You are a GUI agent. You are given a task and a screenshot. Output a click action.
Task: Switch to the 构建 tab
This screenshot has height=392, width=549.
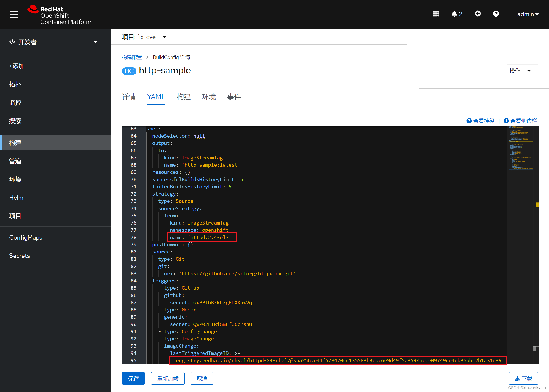[x=183, y=96]
